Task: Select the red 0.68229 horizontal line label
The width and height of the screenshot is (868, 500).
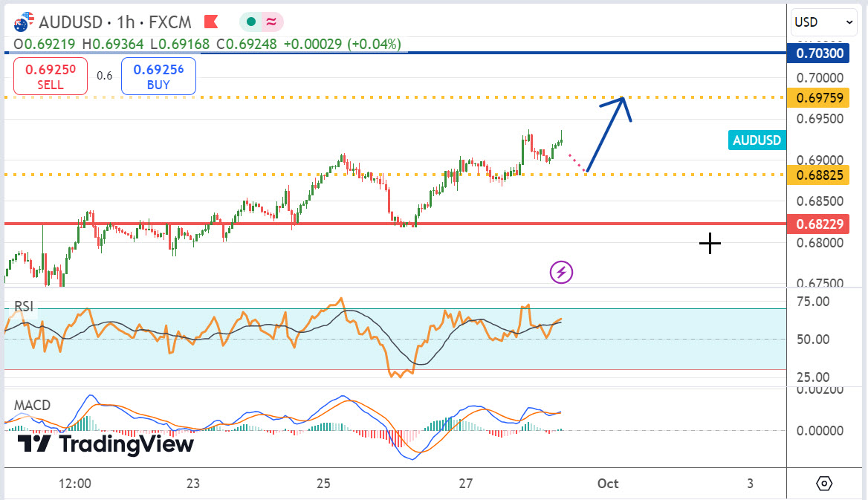Action: [x=819, y=224]
